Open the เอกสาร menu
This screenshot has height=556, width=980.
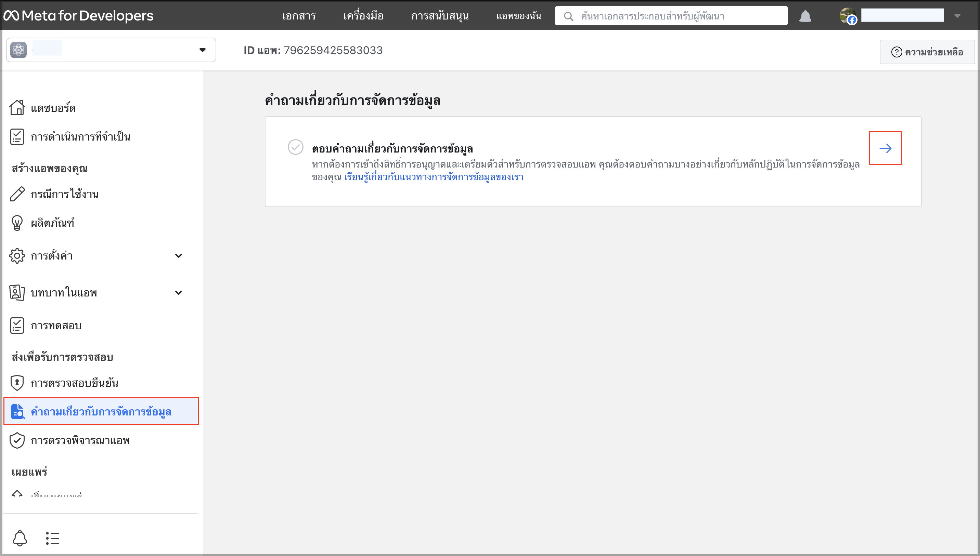coord(299,16)
